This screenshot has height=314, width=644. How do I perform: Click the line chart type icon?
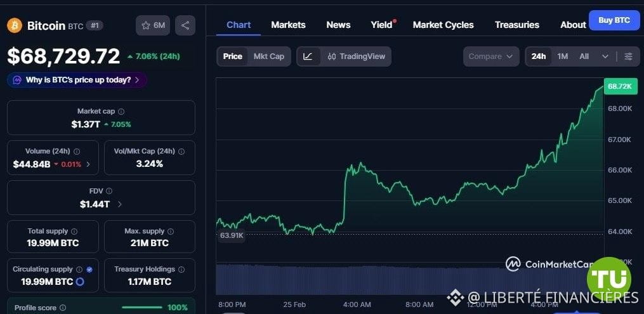[x=308, y=56]
